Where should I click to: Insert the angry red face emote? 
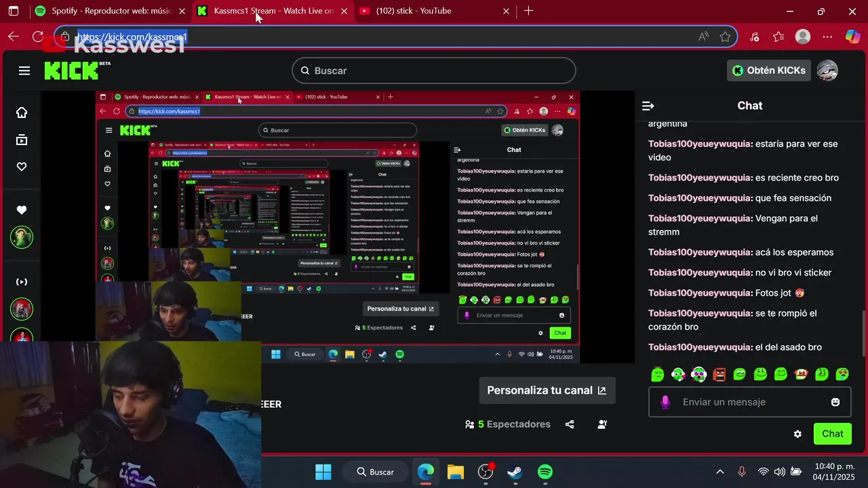point(719,373)
